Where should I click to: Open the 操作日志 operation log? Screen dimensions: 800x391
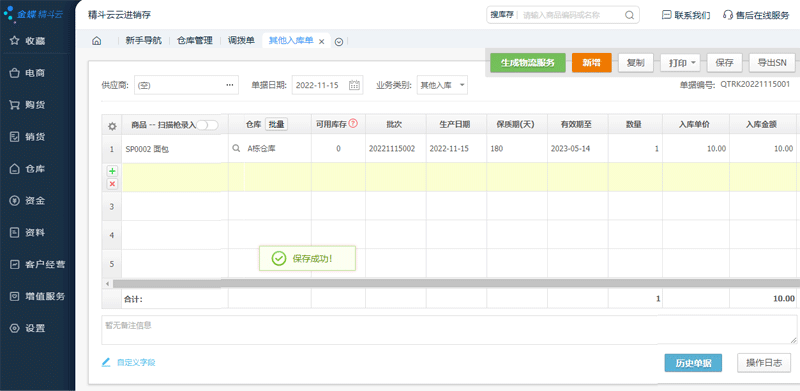click(x=764, y=363)
